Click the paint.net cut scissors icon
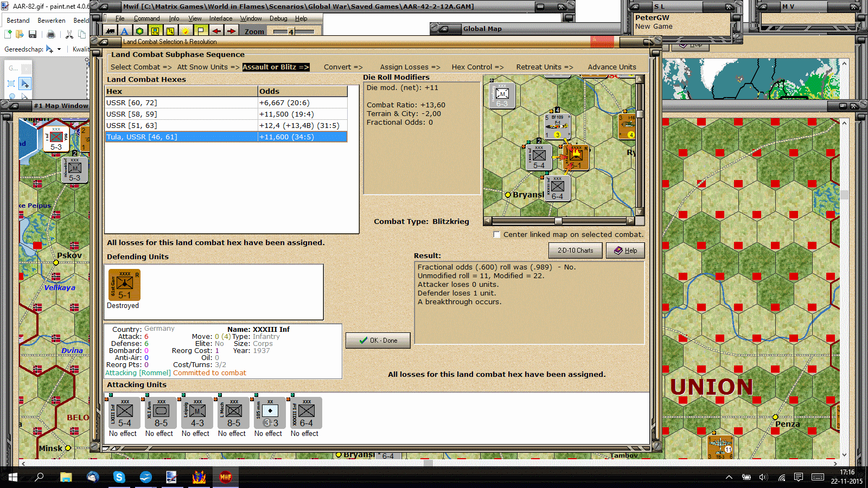The height and width of the screenshot is (488, 868). (x=69, y=35)
